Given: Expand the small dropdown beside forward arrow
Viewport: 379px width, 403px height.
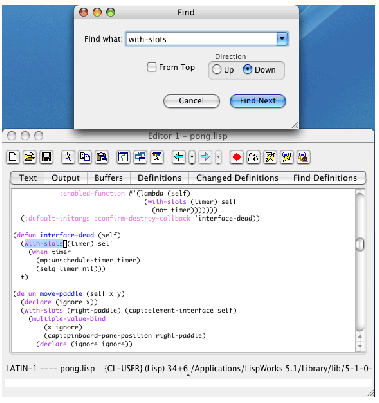Looking at the screenshot, I should [x=218, y=157].
